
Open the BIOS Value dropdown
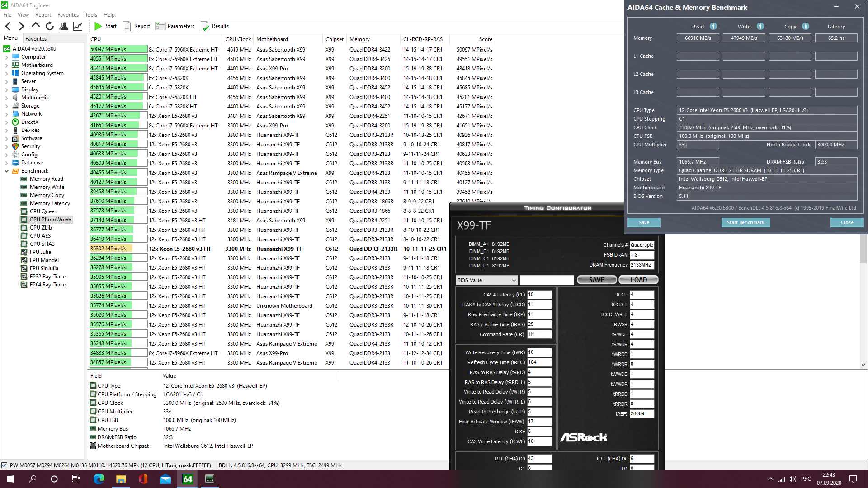pos(486,280)
